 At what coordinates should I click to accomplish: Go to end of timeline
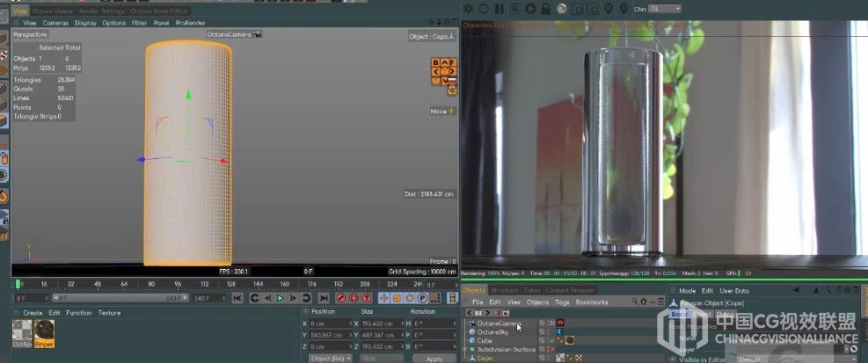pyautogui.click(x=324, y=298)
